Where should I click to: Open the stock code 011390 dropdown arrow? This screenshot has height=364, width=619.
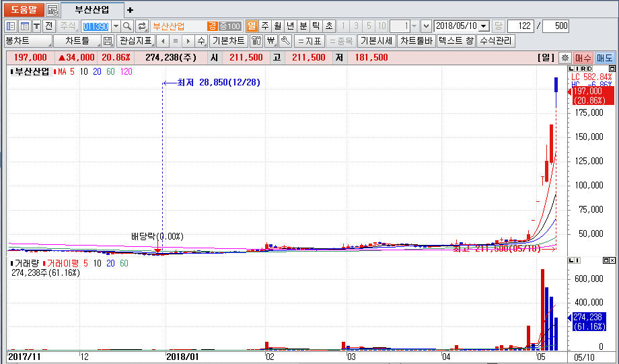(116, 26)
